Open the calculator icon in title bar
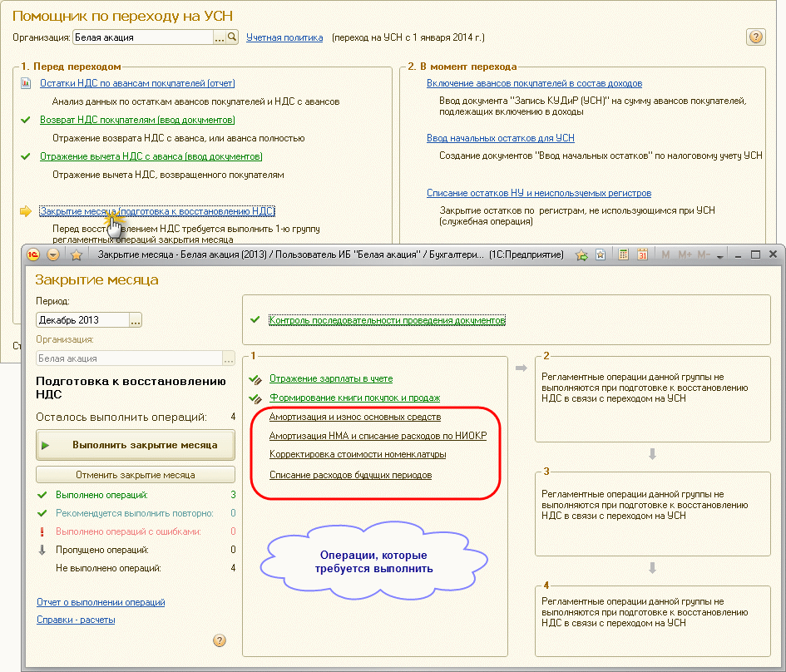The height and width of the screenshot is (672, 786). pyautogui.click(x=623, y=254)
